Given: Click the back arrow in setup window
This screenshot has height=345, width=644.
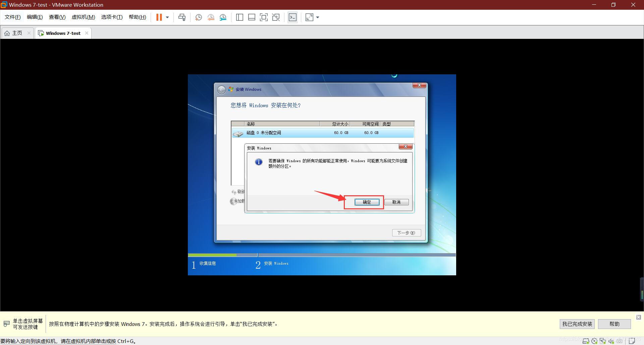Looking at the screenshot, I should tap(221, 89).
